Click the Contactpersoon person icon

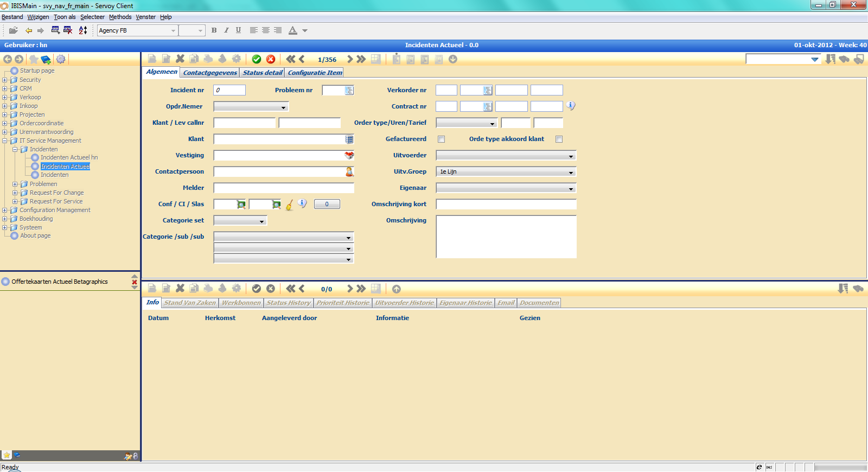[349, 172]
